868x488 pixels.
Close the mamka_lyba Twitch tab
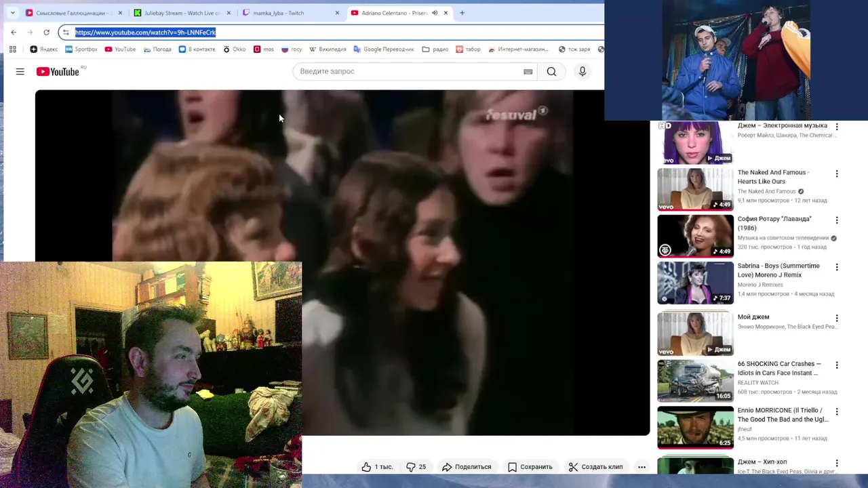pos(337,13)
